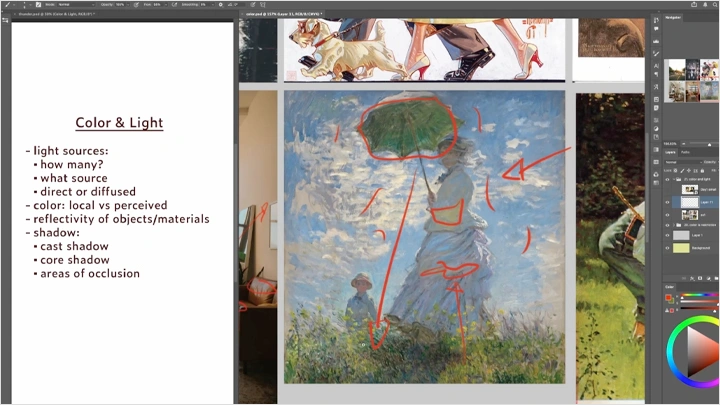Open the Brushes panel icon in side dock
The image size is (720, 405).
(x=656, y=52)
